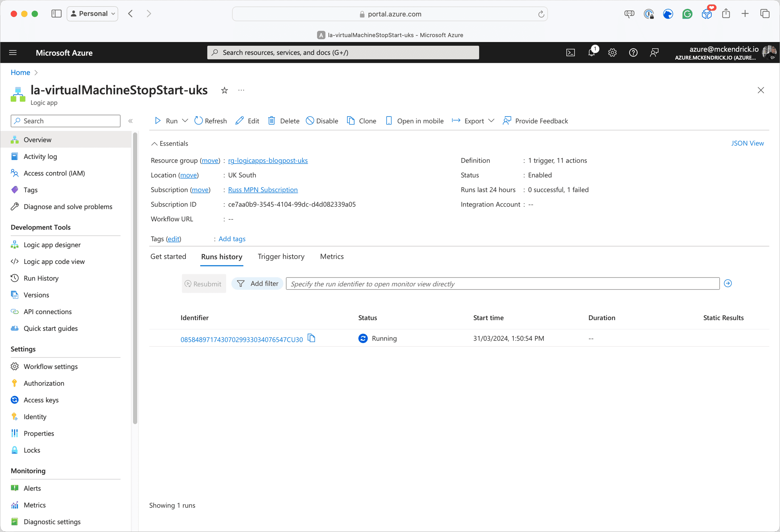The height and width of the screenshot is (532, 780).
Task: Expand the Run dropdown arrow
Action: (185, 121)
